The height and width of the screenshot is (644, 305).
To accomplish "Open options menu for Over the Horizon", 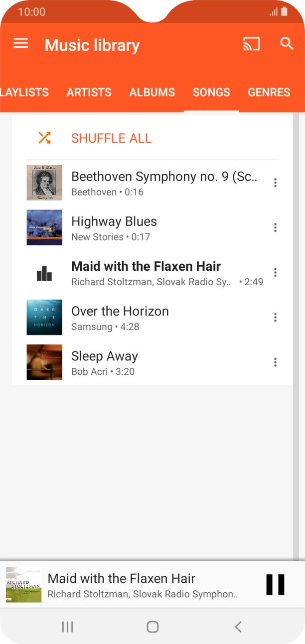I will (x=275, y=317).
